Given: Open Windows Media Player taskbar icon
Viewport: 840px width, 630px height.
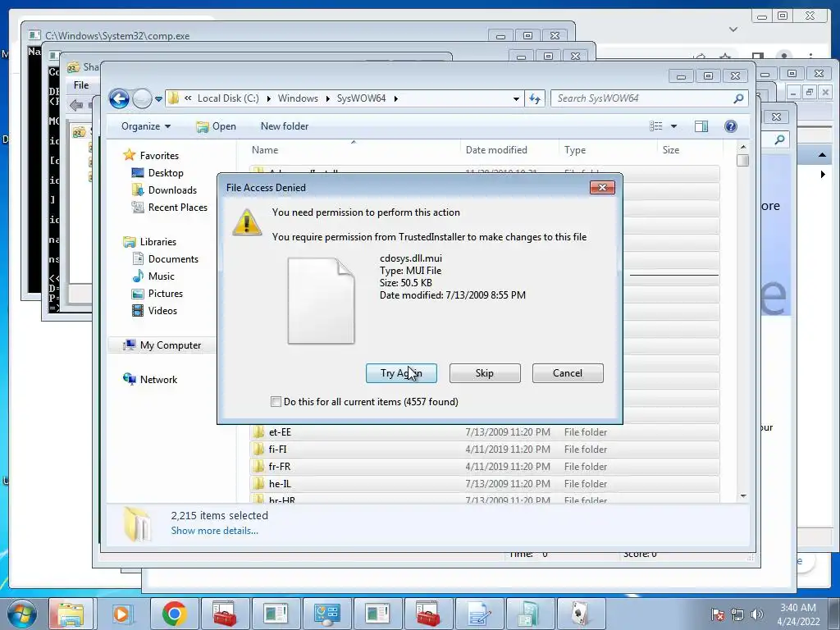Looking at the screenshot, I should pos(121,614).
